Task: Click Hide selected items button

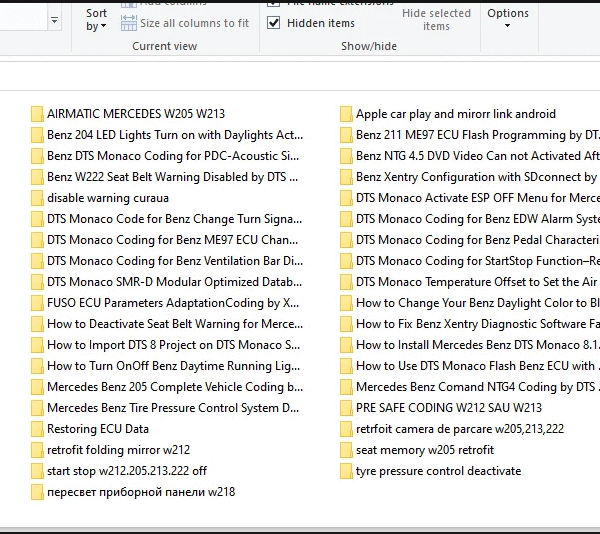Action: (436, 20)
